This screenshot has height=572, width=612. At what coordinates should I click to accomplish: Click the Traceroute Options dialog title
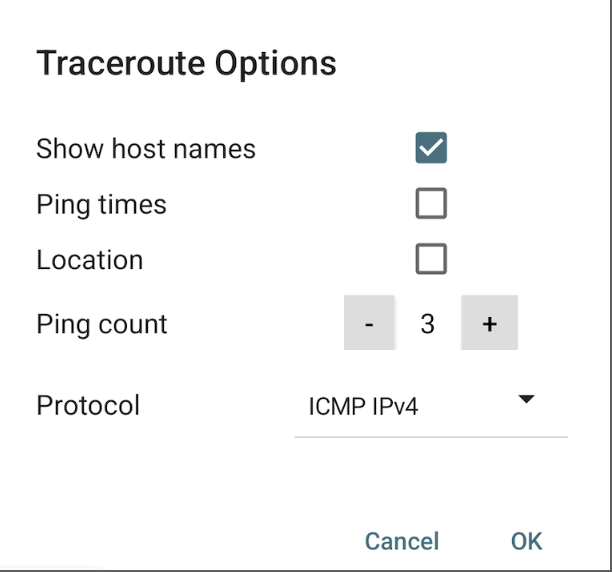186,64
